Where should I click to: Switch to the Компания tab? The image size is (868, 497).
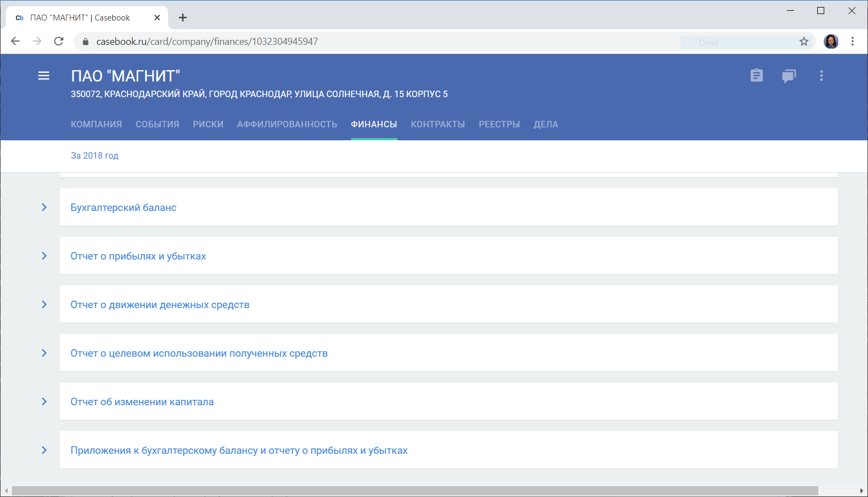pos(96,125)
